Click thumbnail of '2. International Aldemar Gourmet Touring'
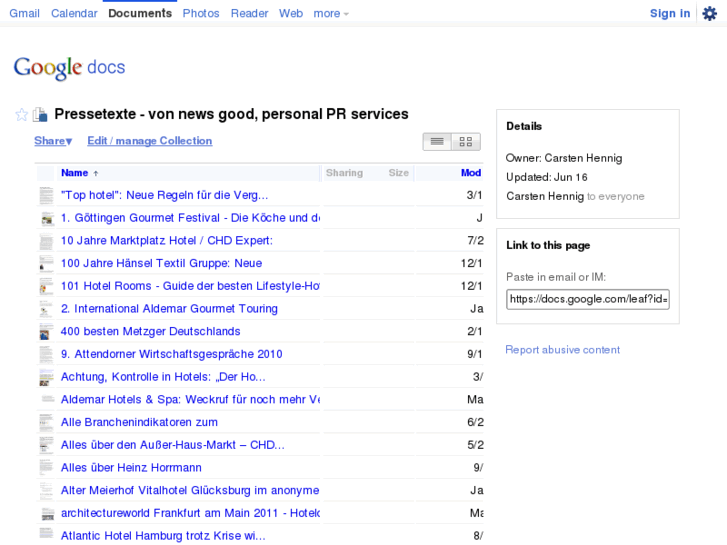The width and height of the screenshot is (727, 545). pyautogui.click(x=46, y=309)
